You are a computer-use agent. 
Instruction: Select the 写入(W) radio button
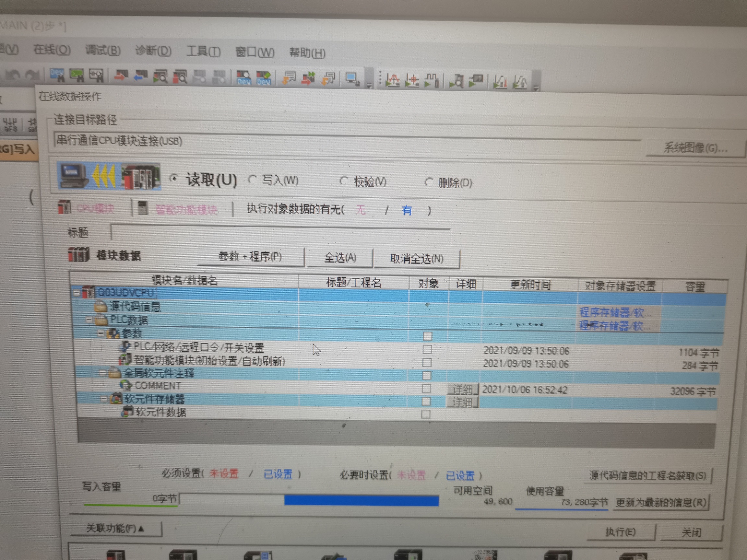(x=252, y=179)
